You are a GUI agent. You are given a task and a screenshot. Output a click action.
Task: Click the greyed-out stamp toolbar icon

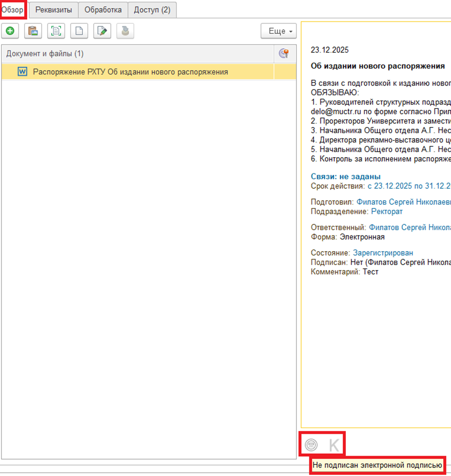click(125, 31)
